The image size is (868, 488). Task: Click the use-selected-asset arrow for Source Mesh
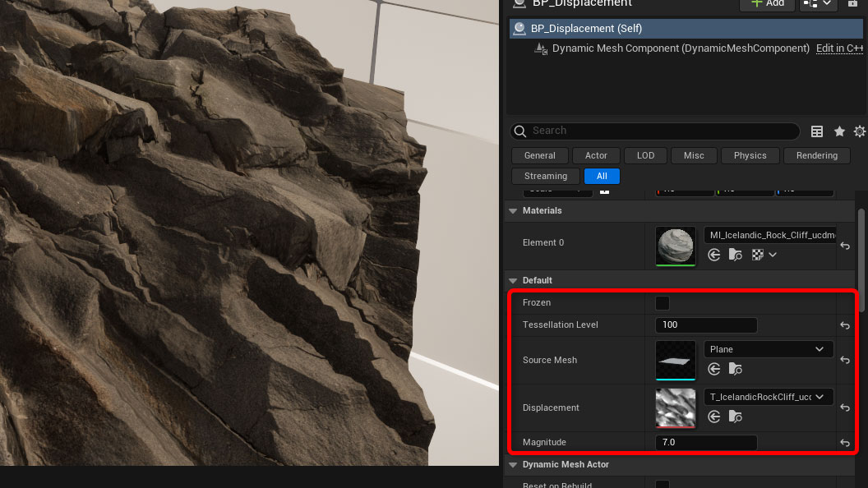click(713, 369)
